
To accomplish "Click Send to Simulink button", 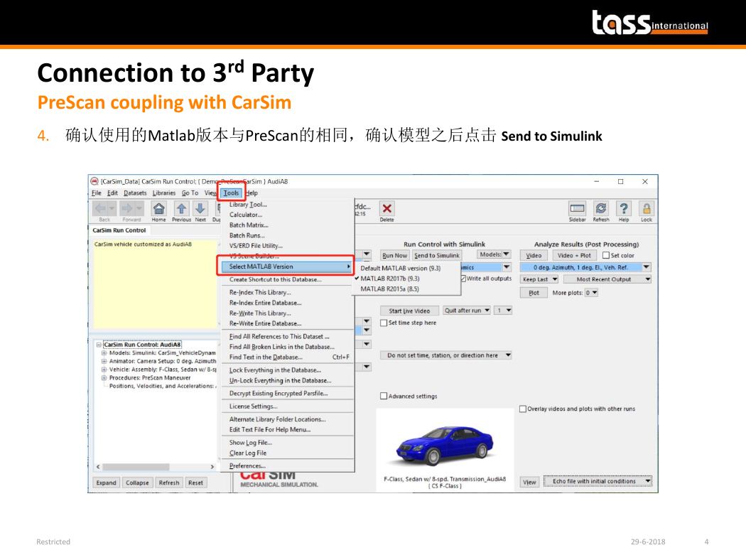I will pyautogui.click(x=437, y=256).
